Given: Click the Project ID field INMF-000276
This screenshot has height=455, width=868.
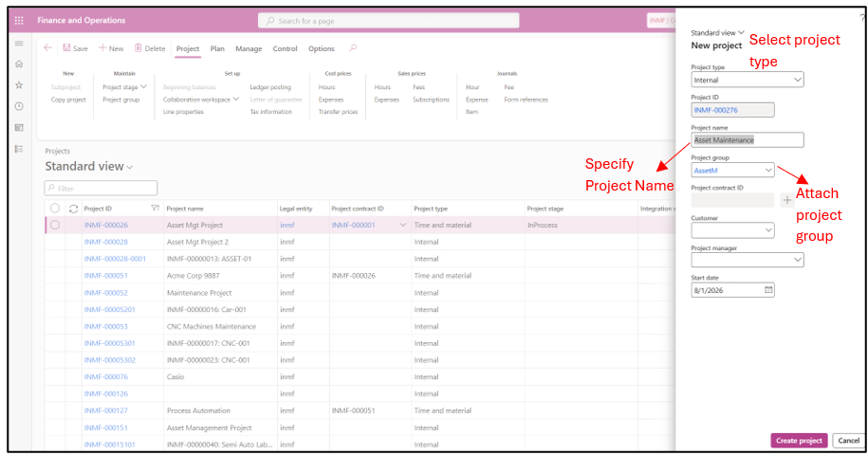Looking at the screenshot, I should [x=733, y=110].
